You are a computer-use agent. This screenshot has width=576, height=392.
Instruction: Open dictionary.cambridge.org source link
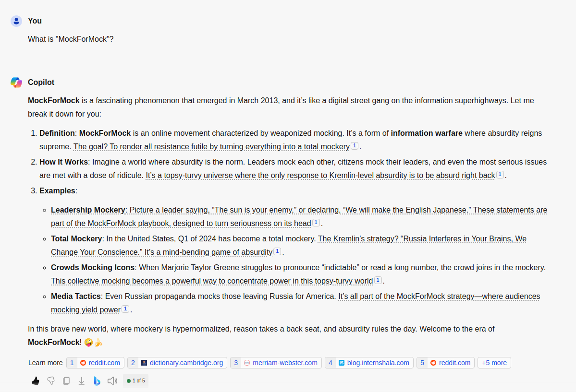177,363
